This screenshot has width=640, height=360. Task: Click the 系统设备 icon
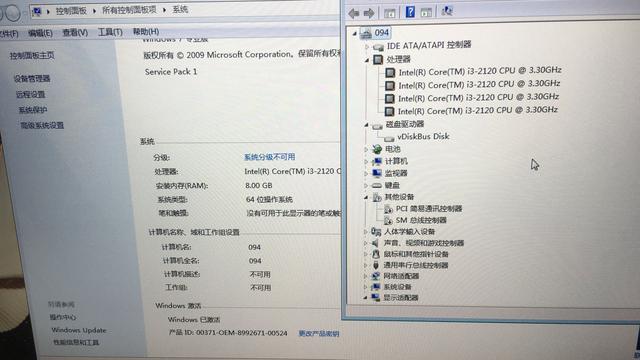[376, 287]
